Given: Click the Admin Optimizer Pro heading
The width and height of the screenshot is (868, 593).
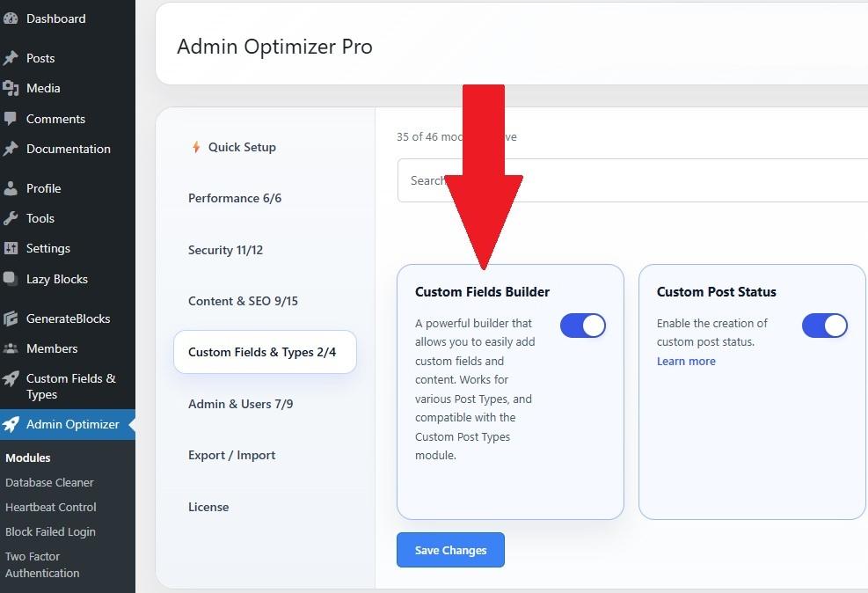Looking at the screenshot, I should coord(274,47).
